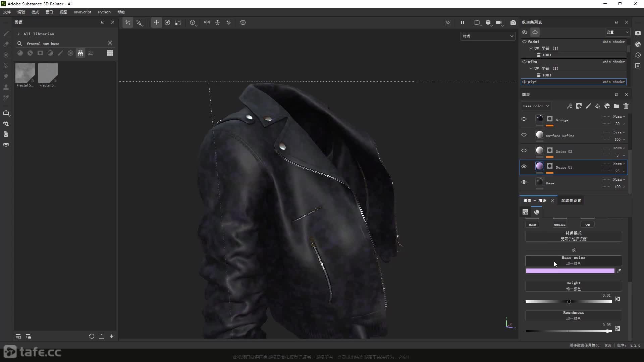The height and width of the screenshot is (362, 644).
Task: Toggle the nrm channel button
Action: (x=532, y=224)
